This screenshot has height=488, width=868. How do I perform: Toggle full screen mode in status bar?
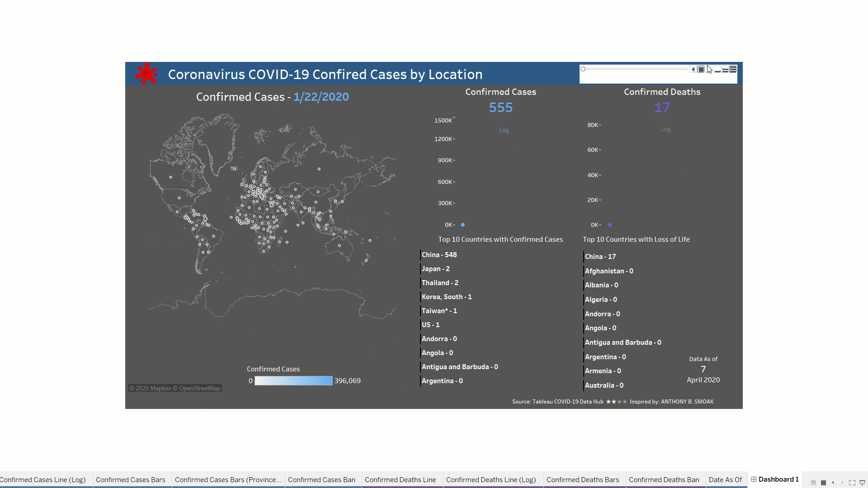click(852, 482)
